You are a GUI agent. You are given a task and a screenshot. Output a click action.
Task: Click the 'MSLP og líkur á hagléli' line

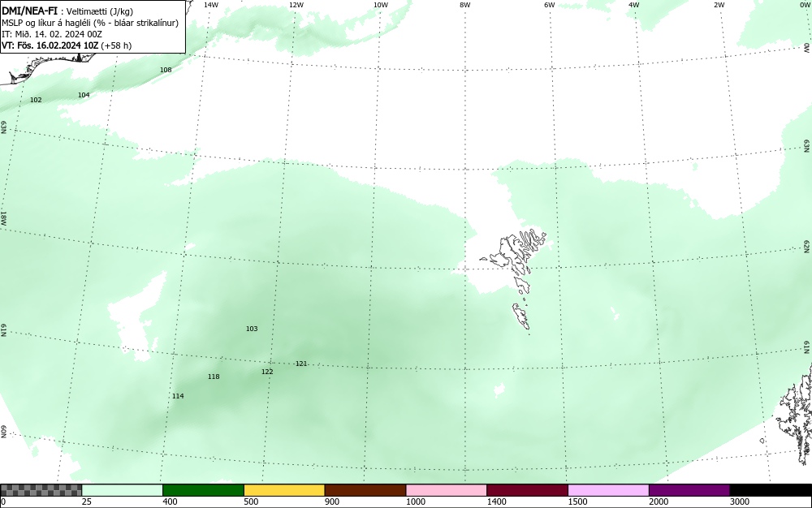(89, 23)
